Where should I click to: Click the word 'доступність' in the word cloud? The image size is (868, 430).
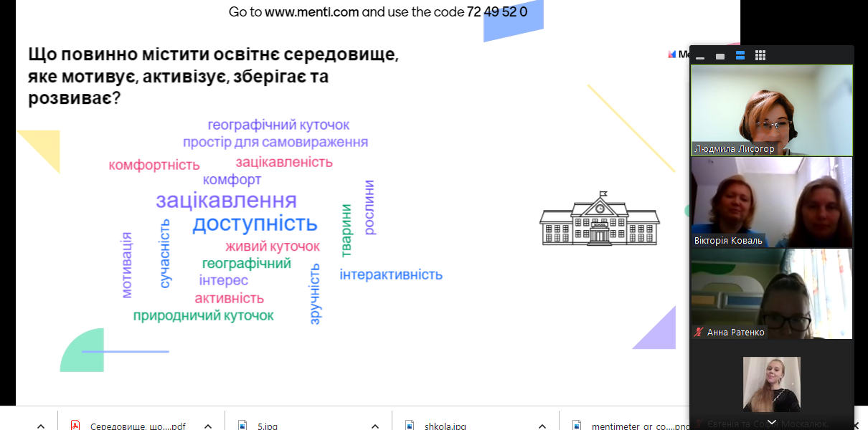coord(255,224)
